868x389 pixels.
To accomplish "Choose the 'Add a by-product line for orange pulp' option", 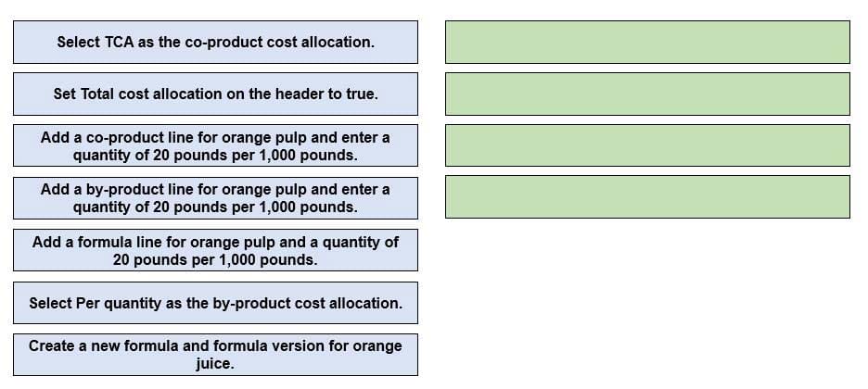I will click(215, 198).
